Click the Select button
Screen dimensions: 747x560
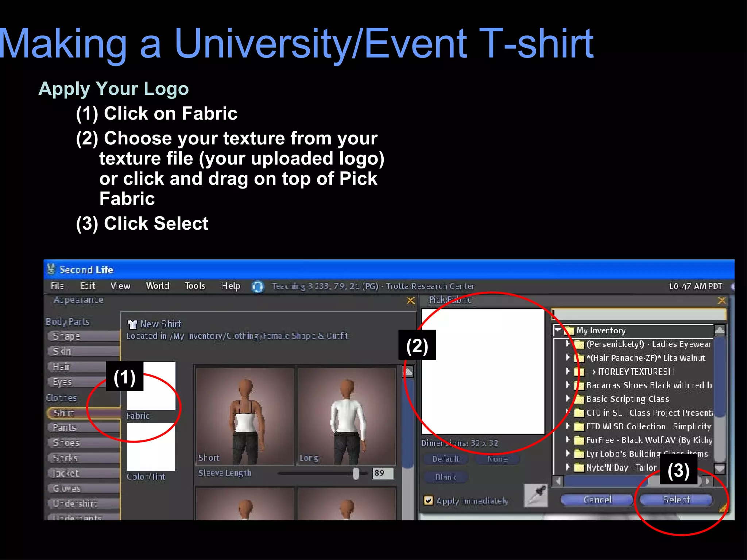pos(676,499)
